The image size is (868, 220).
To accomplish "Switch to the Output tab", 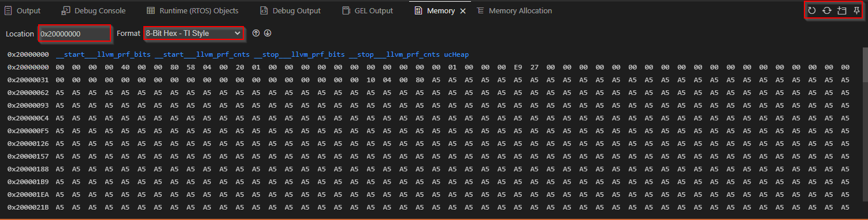I will point(23,10).
